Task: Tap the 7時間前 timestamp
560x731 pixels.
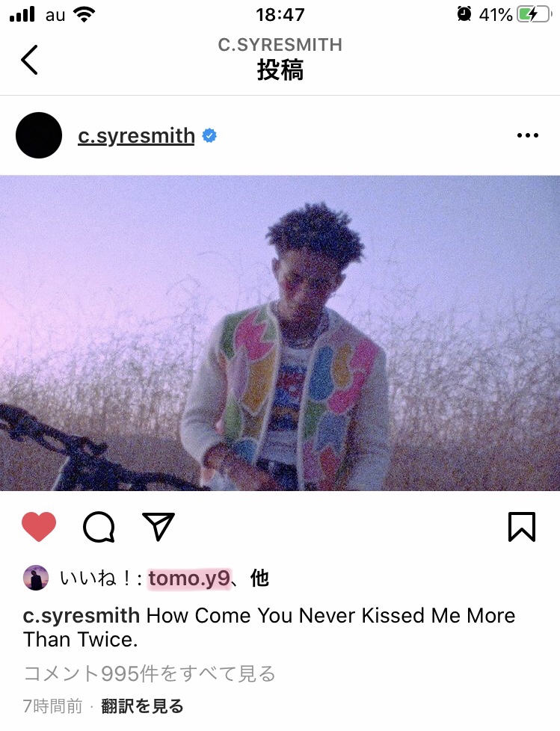Action: 52,706
